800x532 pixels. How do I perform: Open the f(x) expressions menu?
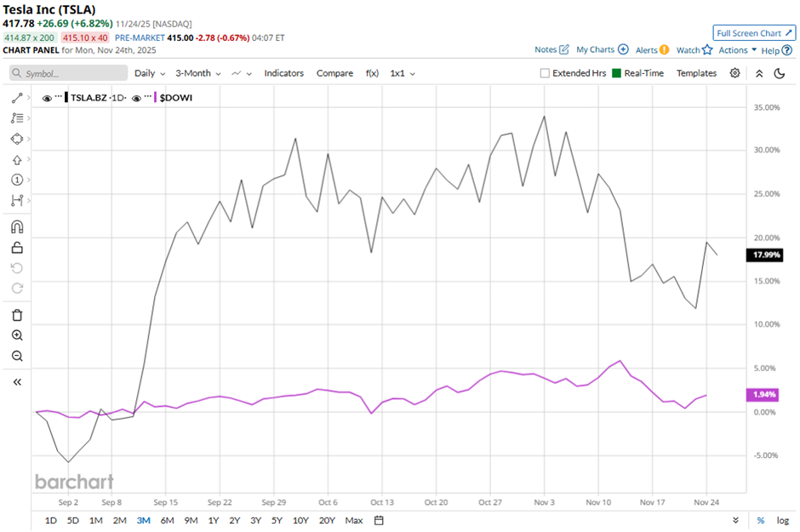pos(372,73)
